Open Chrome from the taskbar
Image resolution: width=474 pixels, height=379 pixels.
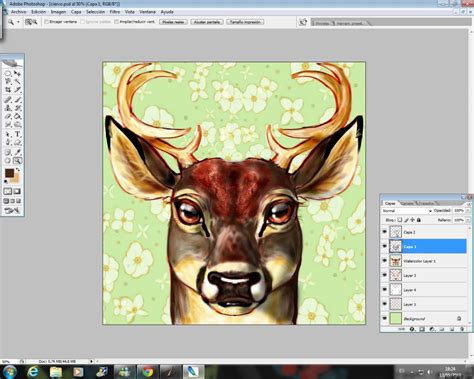tap(148, 372)
